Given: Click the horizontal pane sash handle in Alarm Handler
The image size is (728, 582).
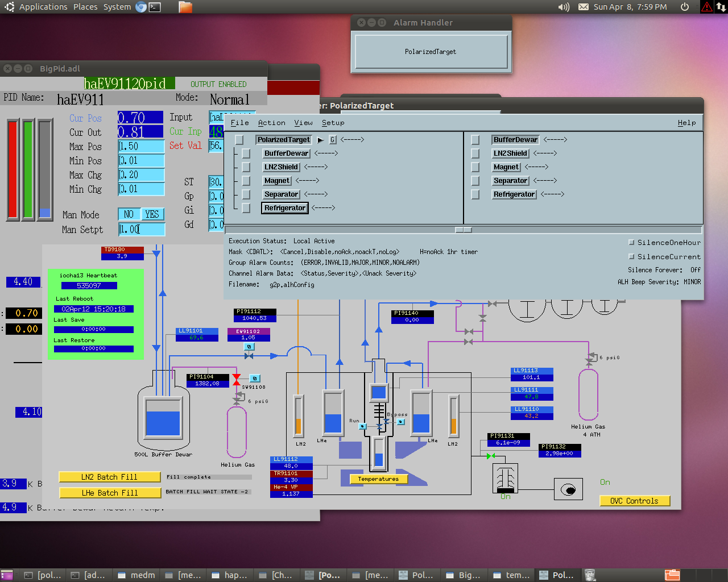Looking at the screenshot, I should [464, 230].
